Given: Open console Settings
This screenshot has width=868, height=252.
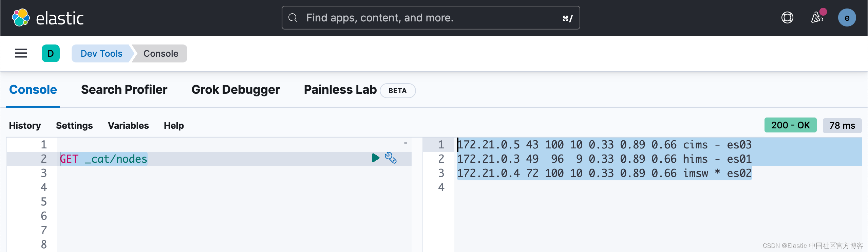Looking at the screenshot, I should 74,126.
